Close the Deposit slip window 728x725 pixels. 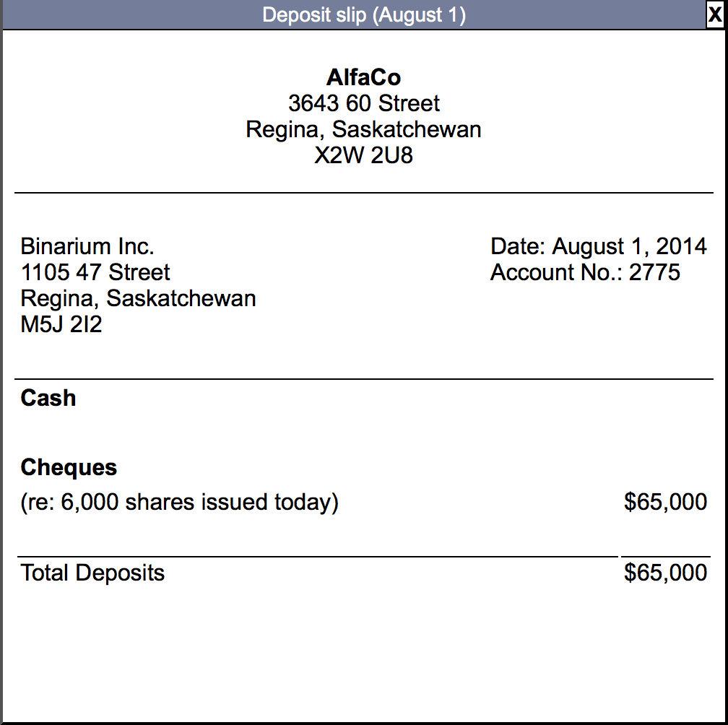(x=716, y=14)
